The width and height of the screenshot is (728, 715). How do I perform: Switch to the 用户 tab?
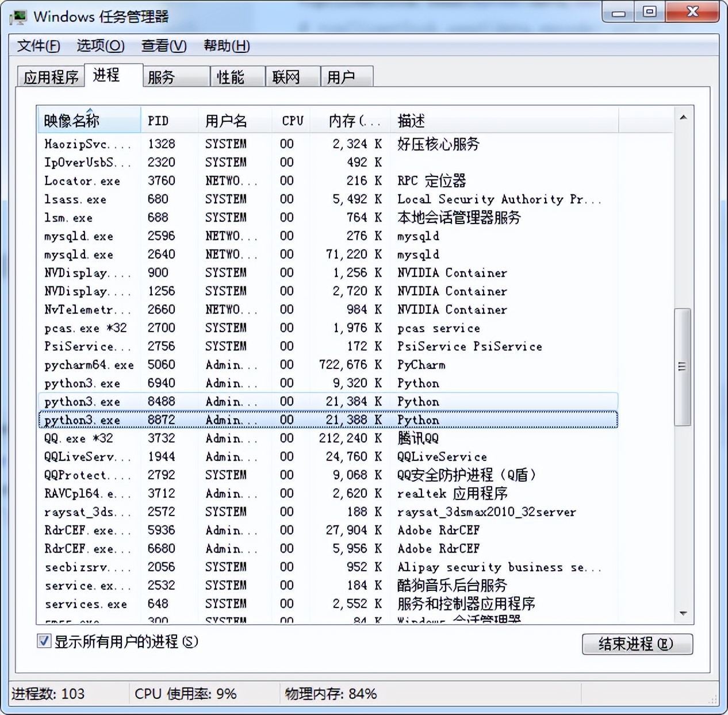(346, 76)
